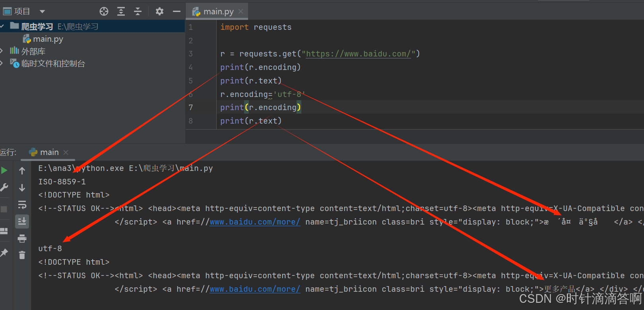The height and width of the screenshot is (310, 644).
Task: Open the 项目 view dropdown arrow
Action: tap(42, 12)
